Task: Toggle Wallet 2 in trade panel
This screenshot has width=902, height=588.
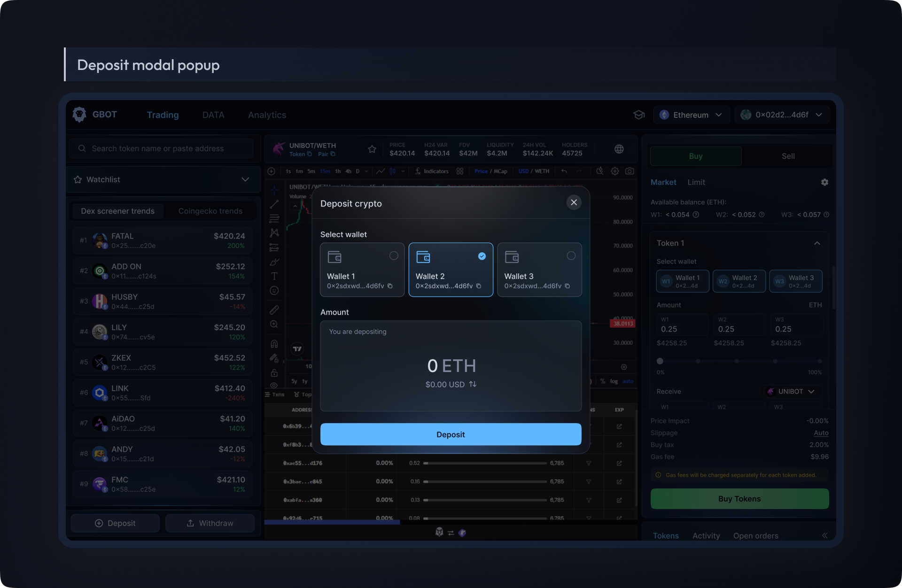Action: point(739,281)
